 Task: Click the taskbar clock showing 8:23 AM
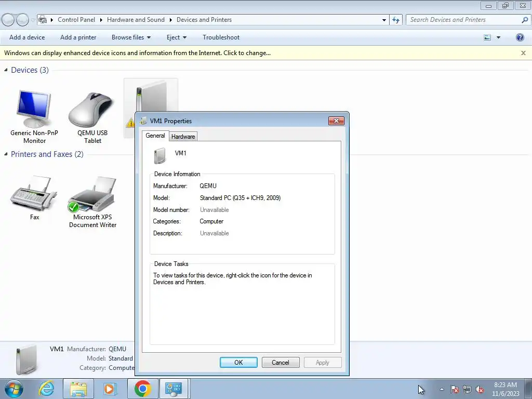506,389
